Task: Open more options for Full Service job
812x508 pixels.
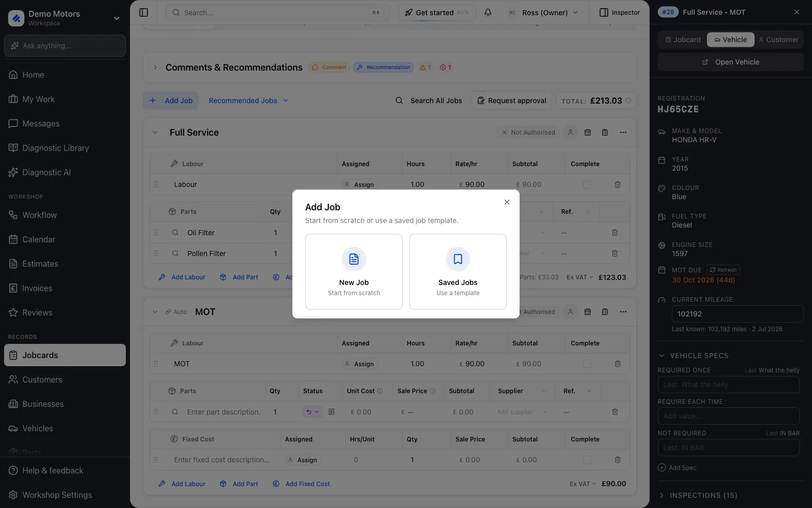Action: pyautogui.click(x=623, y=133)
